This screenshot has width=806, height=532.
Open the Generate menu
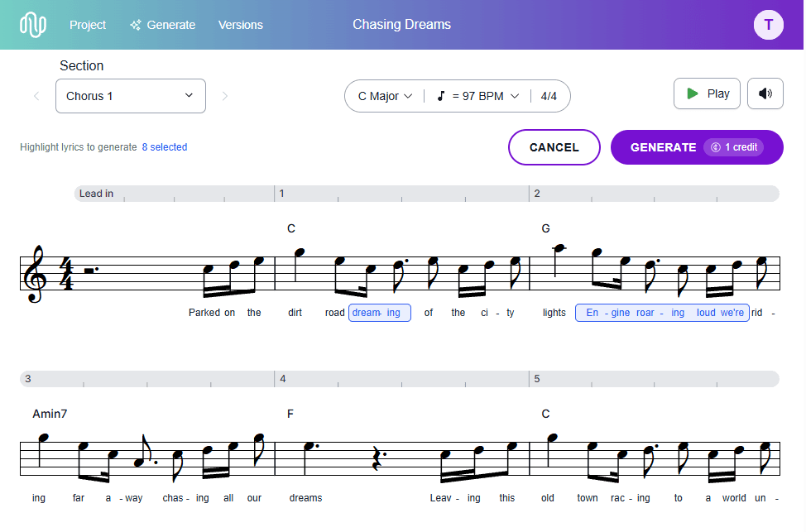[162, 25]
